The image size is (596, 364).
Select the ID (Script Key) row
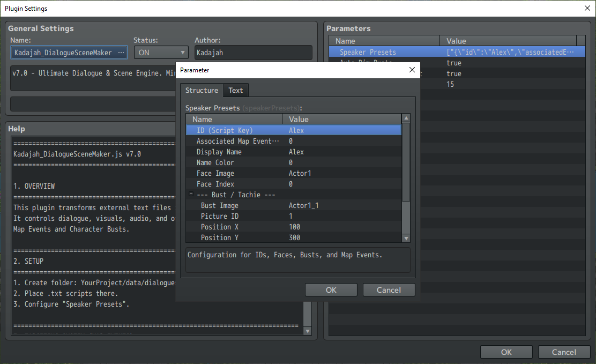[x=293, y=130]
